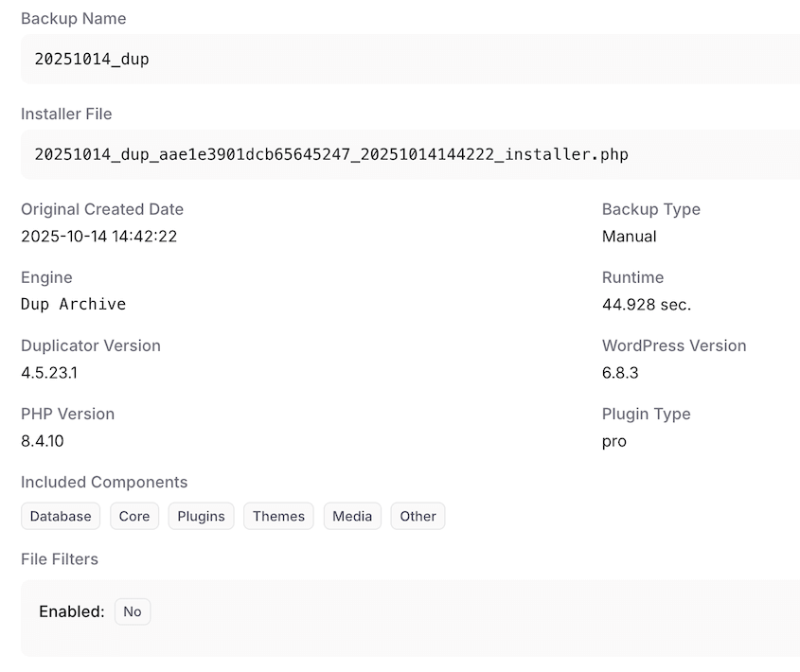Select the Database component badge
This screenshot has width=800, height=672.
(60, 516)
